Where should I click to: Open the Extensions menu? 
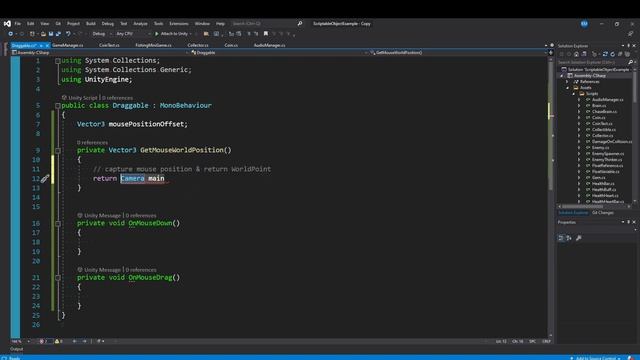[x=179, y=24]
